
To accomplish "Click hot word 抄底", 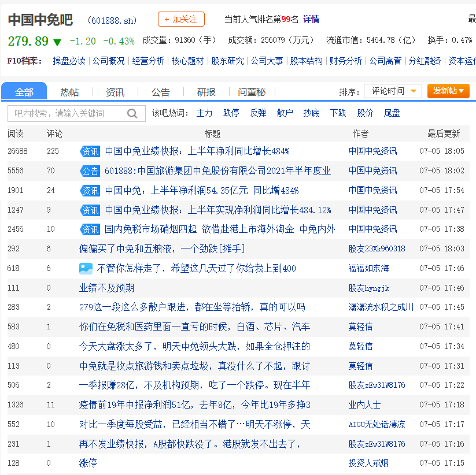I will [x=312, y=113].
